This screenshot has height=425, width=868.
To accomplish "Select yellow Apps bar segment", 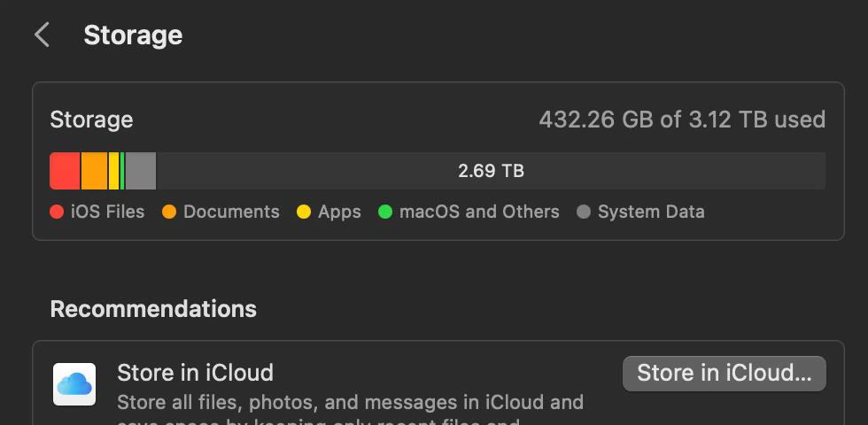I will (x=114, y=171).
